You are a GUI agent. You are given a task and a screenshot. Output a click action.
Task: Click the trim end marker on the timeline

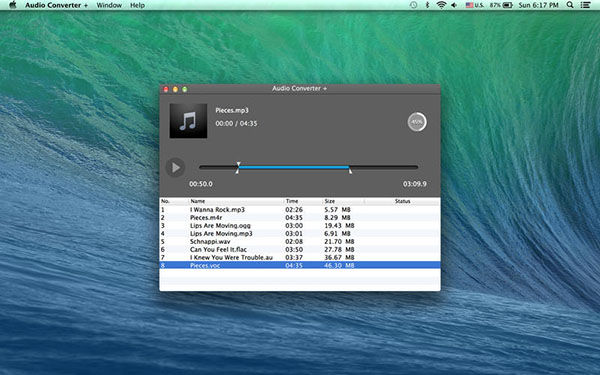point(350,170)
